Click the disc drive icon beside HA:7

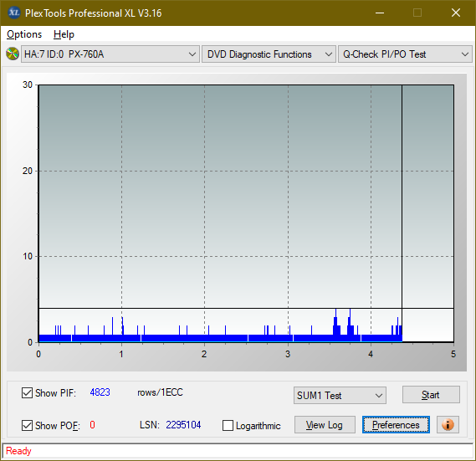click(x=13, y=54)
